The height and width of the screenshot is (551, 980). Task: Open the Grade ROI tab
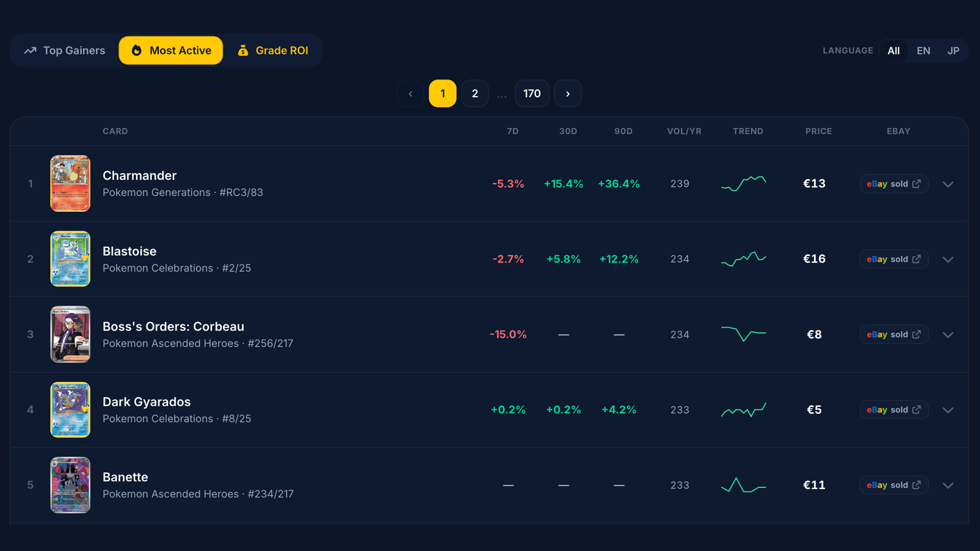(x=273, y=50)
